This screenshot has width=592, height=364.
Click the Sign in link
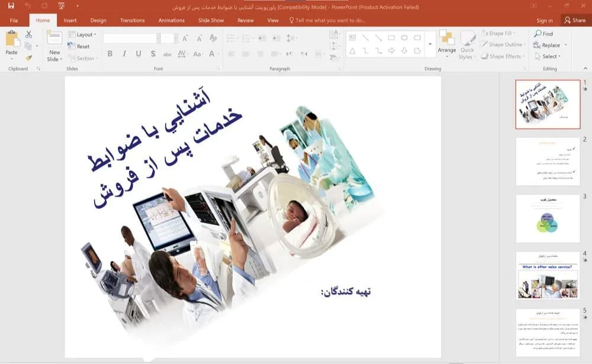[545, 20]
